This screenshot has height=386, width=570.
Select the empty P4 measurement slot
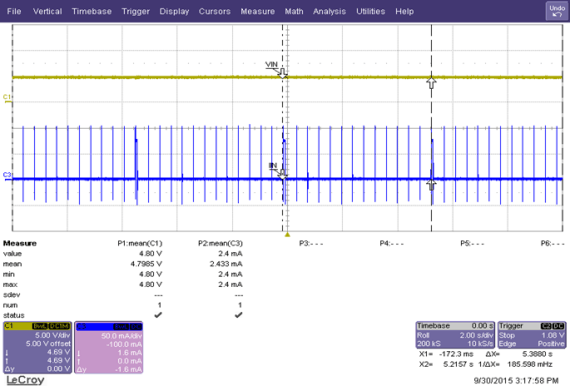coord(392,243)
